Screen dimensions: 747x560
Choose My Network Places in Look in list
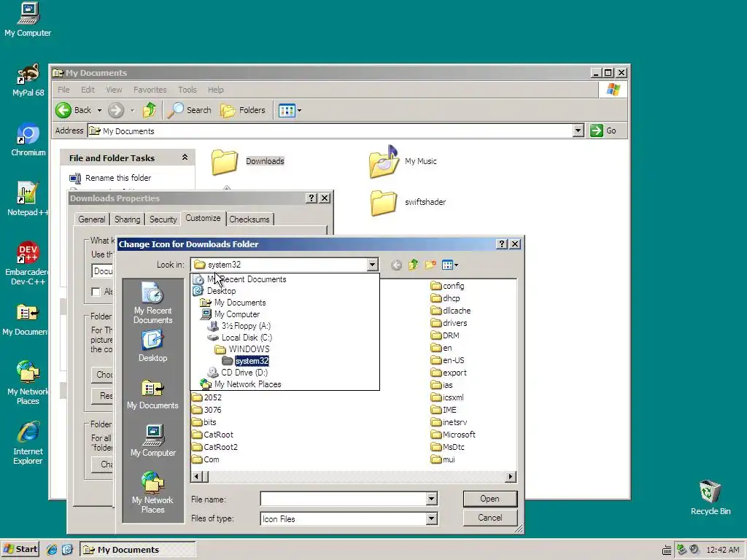pos(240,384)
